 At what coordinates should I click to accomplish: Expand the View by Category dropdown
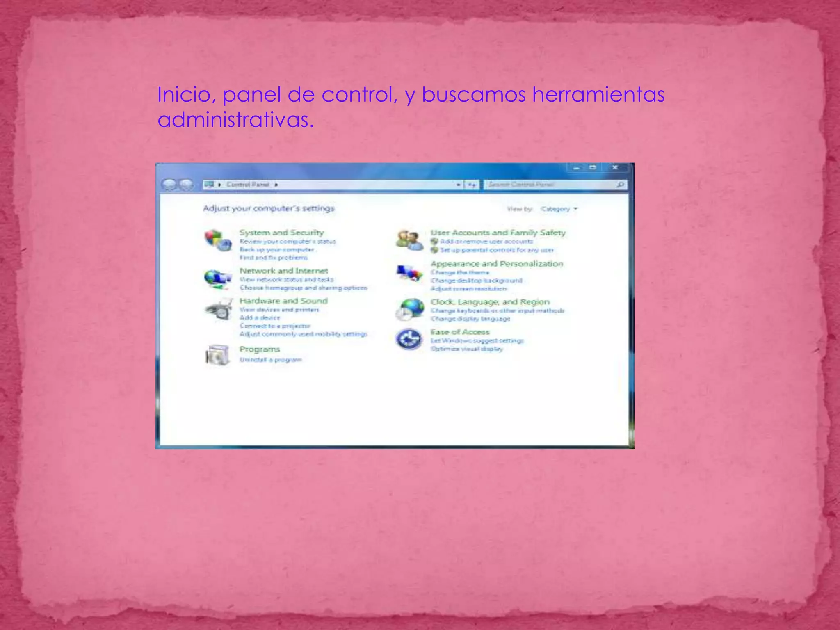coord(559,209)
